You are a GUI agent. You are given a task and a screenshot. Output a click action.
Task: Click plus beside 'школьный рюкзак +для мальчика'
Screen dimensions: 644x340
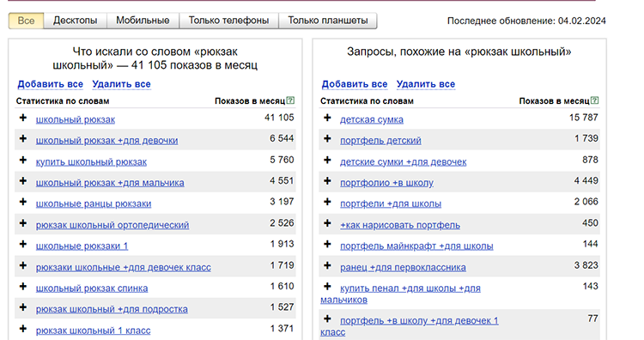click(23, 181)
